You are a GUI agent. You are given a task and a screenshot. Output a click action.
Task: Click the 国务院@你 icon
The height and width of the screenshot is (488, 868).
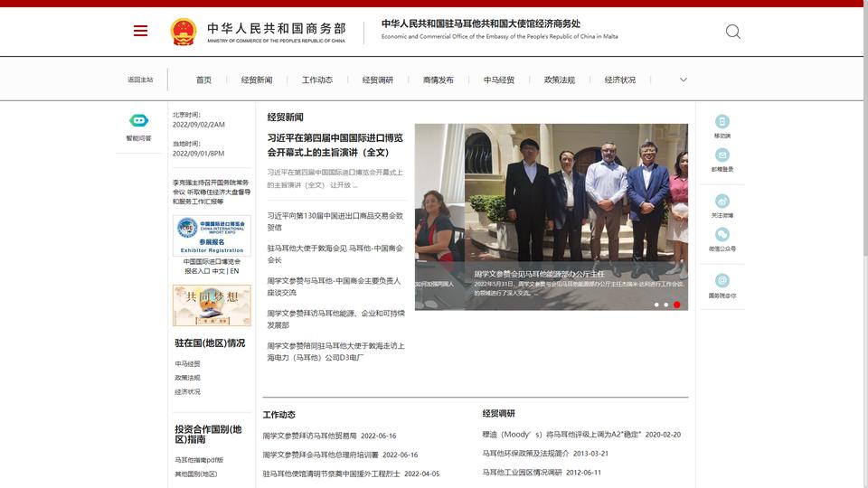click(x=722, y=280)
